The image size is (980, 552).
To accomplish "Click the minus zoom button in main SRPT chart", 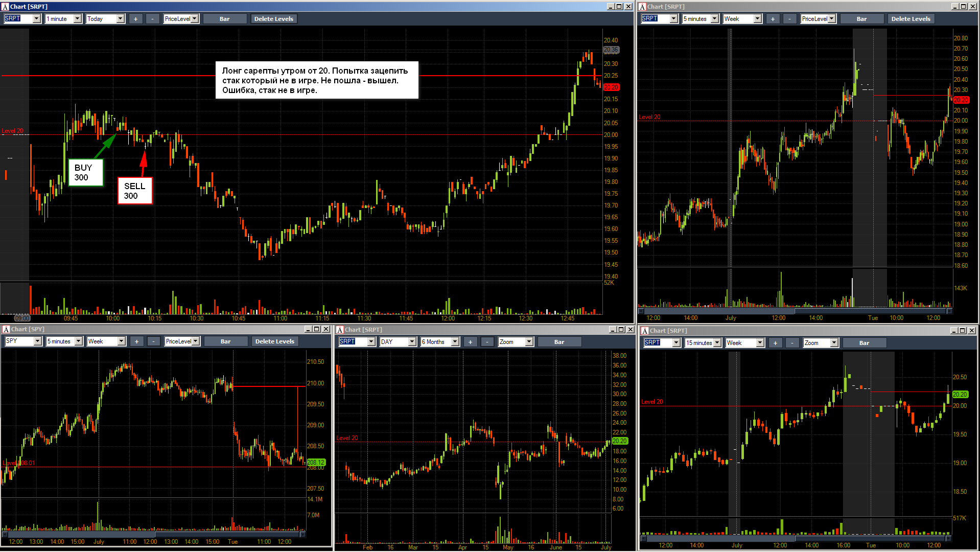I will (152, 19).
